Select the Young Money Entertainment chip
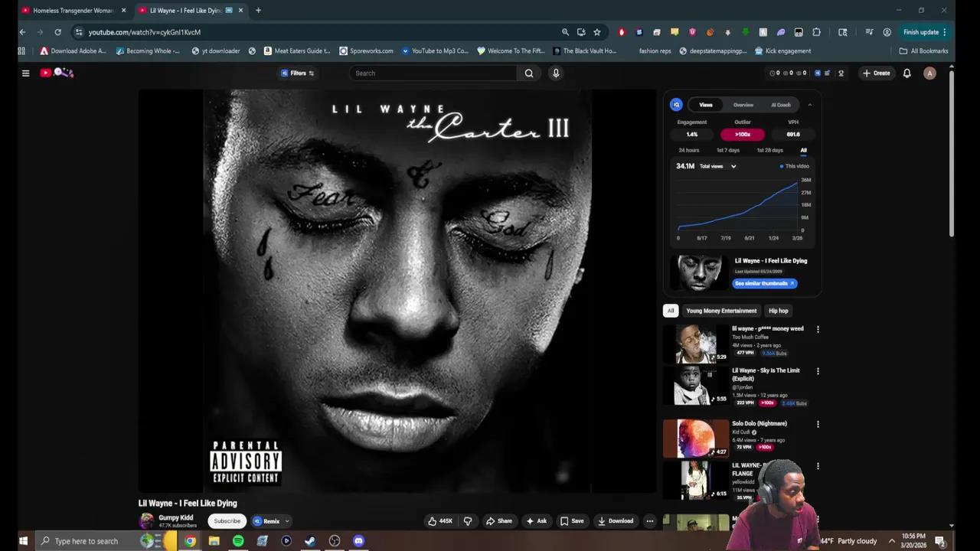Viewport: 980px width, 551px height. (721, 311)
